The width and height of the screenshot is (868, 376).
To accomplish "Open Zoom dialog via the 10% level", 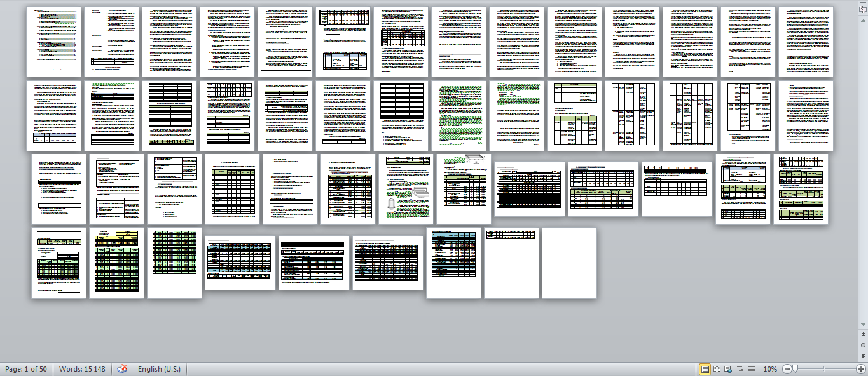I will (770, 369).
